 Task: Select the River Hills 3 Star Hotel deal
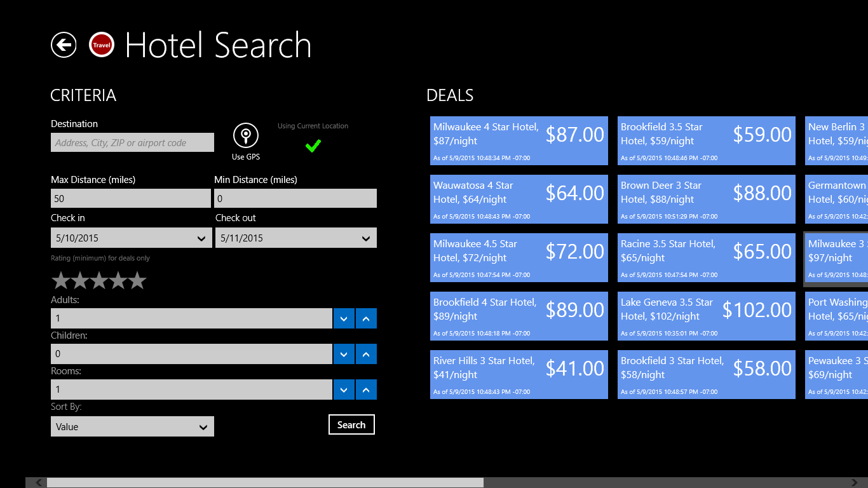(519, 374)
